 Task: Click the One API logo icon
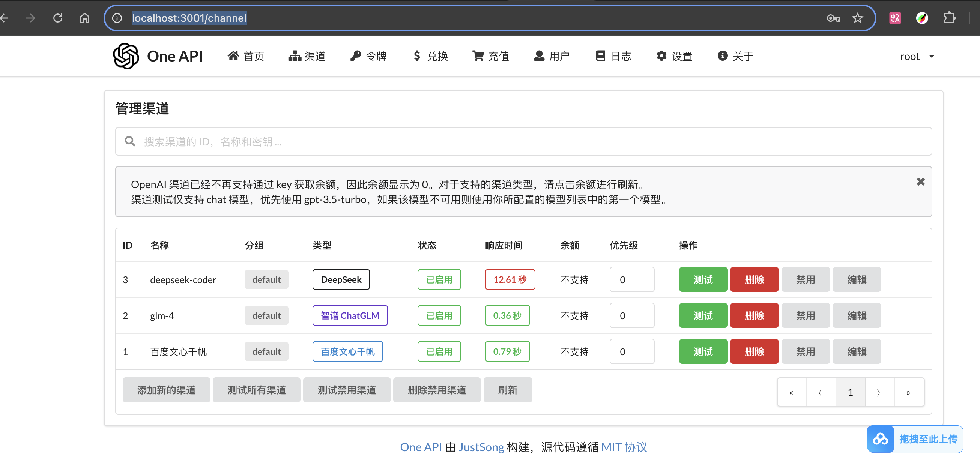coord(126,56)
